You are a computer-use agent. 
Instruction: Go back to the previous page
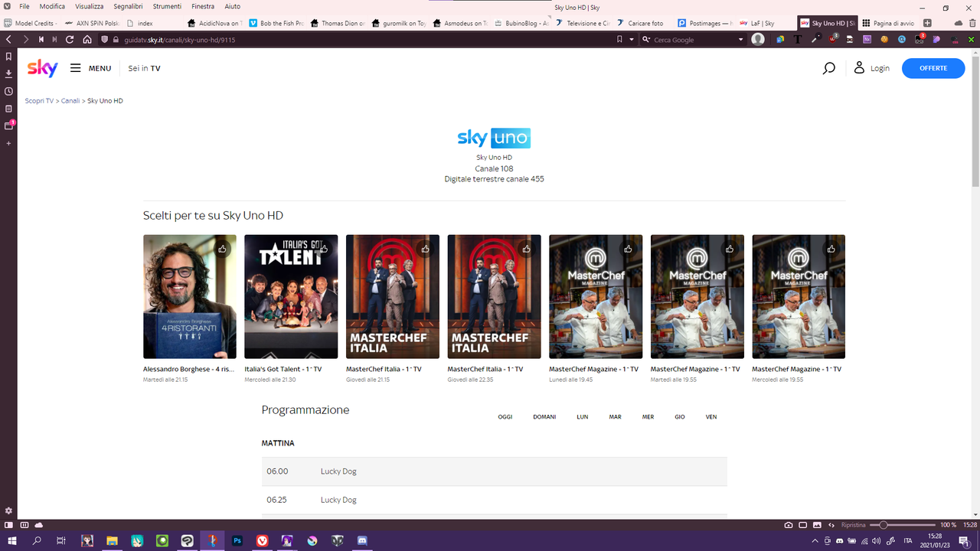8,39
